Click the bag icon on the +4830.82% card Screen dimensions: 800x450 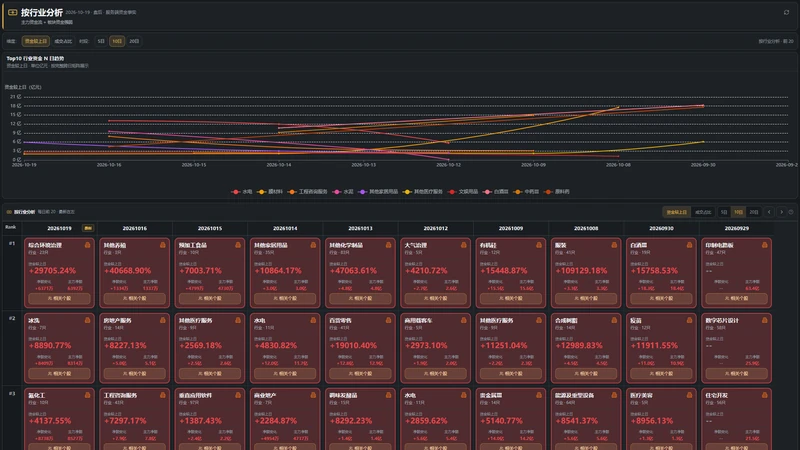click(x=313, y=320)
